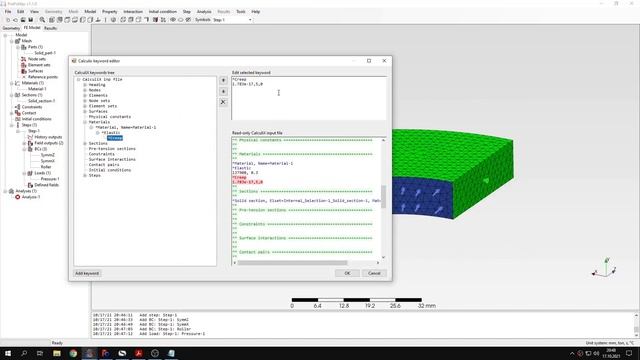640x360 pixels.
Task: Click the New file toolbar icon
Action: (x=8, y=20)
